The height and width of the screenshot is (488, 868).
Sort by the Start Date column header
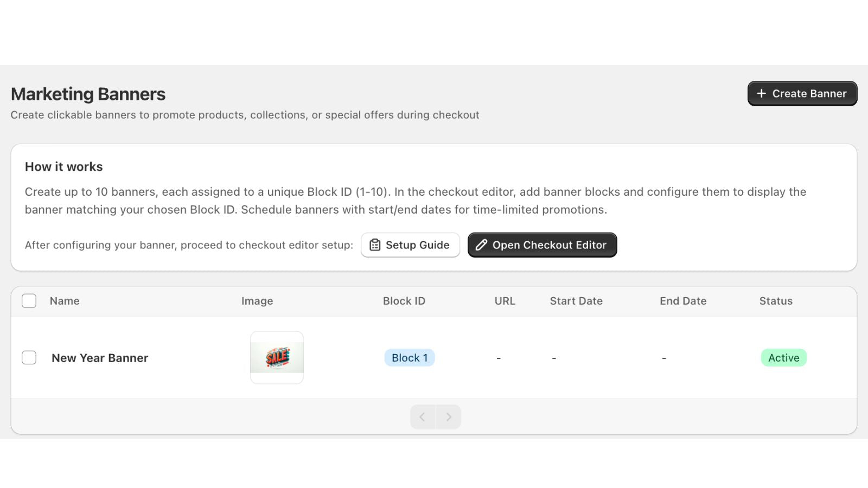576,301
